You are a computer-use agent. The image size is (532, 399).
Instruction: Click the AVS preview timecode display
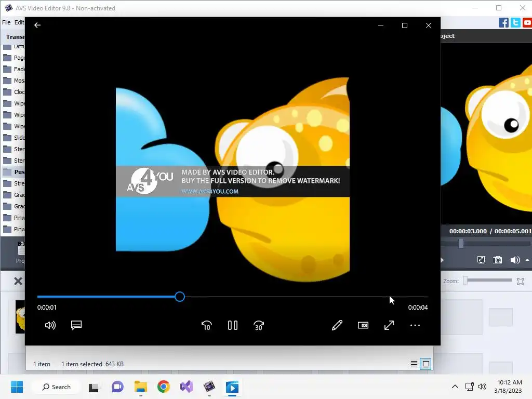point(490,231)
